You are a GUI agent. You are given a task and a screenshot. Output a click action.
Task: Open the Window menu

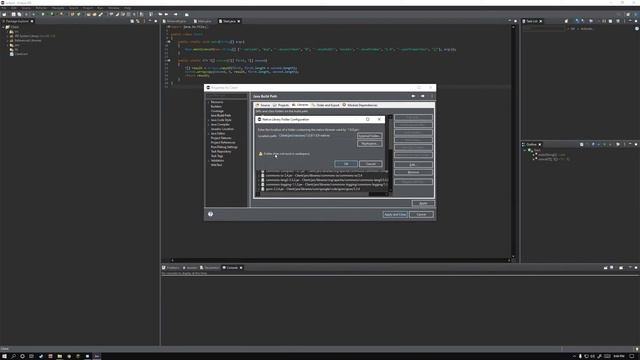[114, 8]
